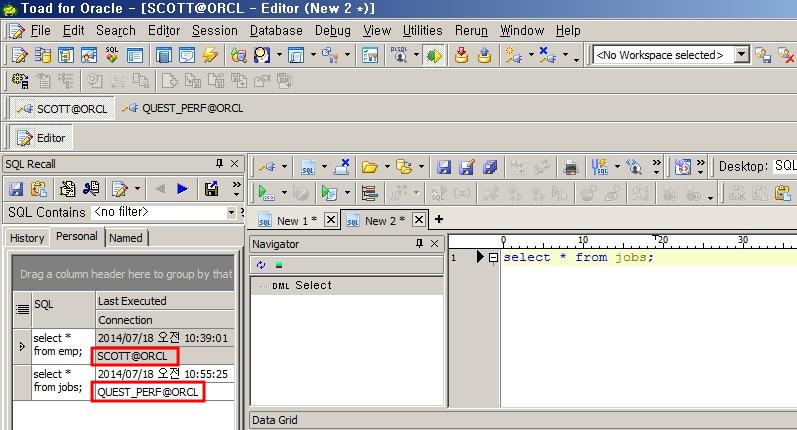
Task: Click the Commit icon in the main toolbar
Action: pyautogui.click(x=461, y=56)
